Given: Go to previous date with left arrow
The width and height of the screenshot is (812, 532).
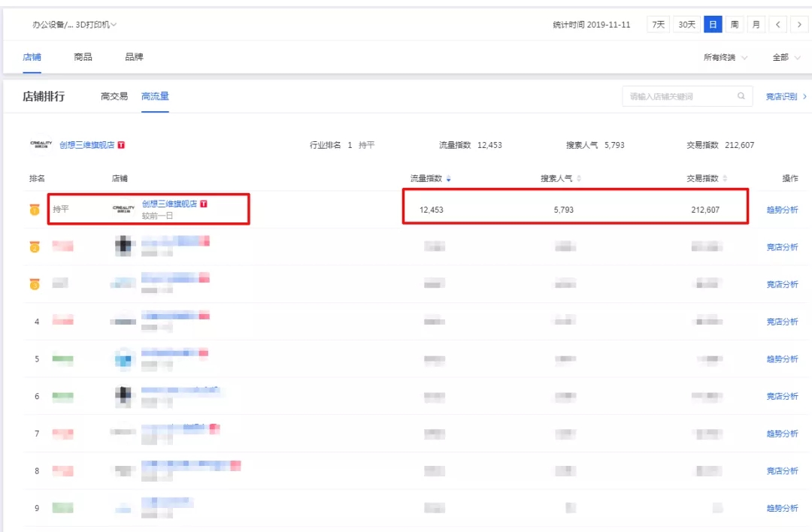Looking at the screenshot, I should [778, 24].
